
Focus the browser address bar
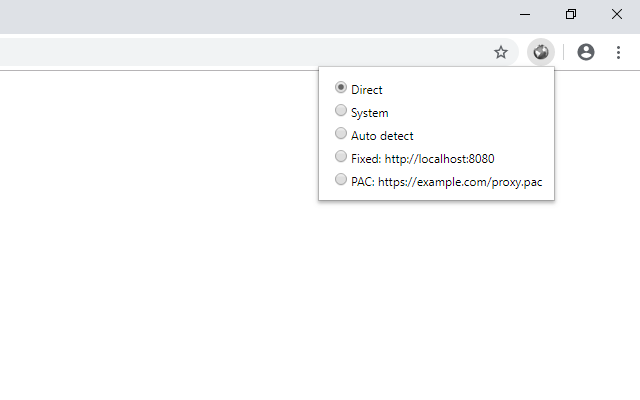coord(259,52)
